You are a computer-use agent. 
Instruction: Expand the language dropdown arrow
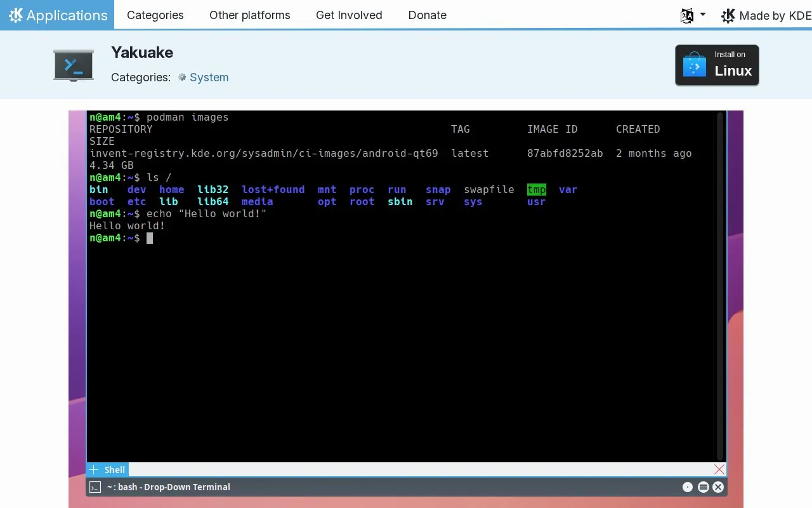tap(702, 15)
